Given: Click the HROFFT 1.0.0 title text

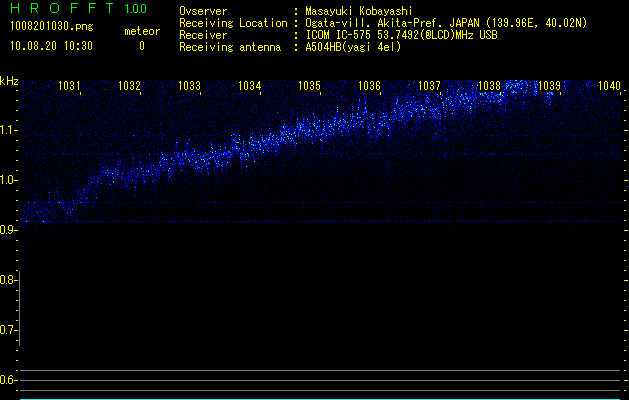Looking at the screenshot, I should tap(79, 8).
